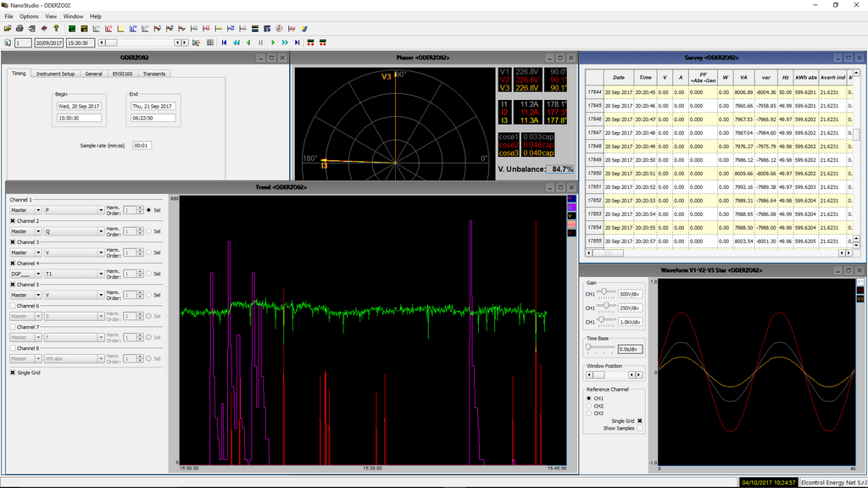The image size is (868, 488).
Task: Expand Channel 4 source dropdown showing DGP
Action: tap(25, 274)
